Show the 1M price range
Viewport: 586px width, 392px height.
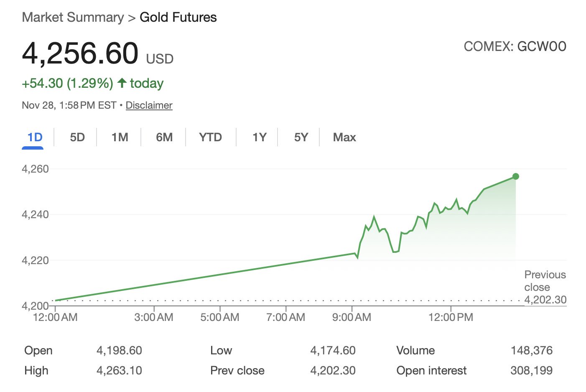(x=120, y=137)
